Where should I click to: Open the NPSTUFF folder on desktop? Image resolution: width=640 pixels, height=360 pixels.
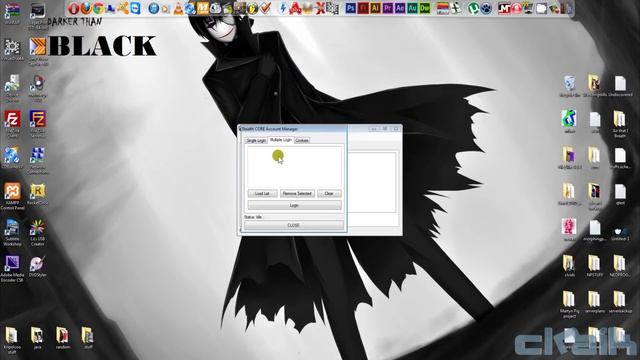[594, 267]
